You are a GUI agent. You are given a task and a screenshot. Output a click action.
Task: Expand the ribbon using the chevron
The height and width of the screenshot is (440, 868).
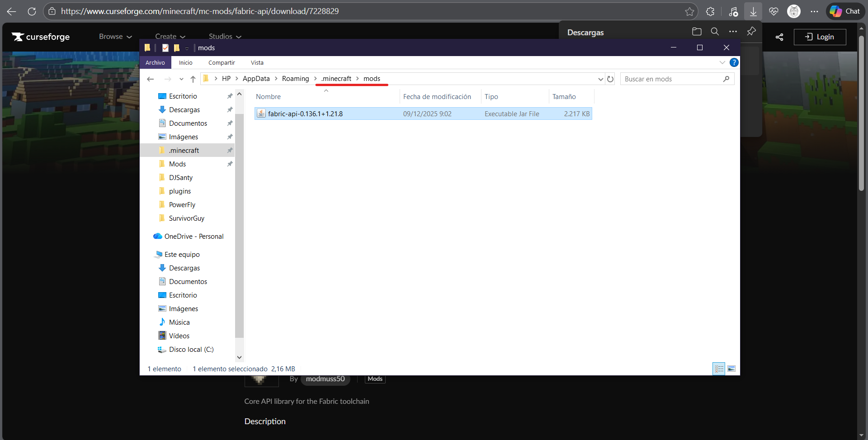point(722,62)
